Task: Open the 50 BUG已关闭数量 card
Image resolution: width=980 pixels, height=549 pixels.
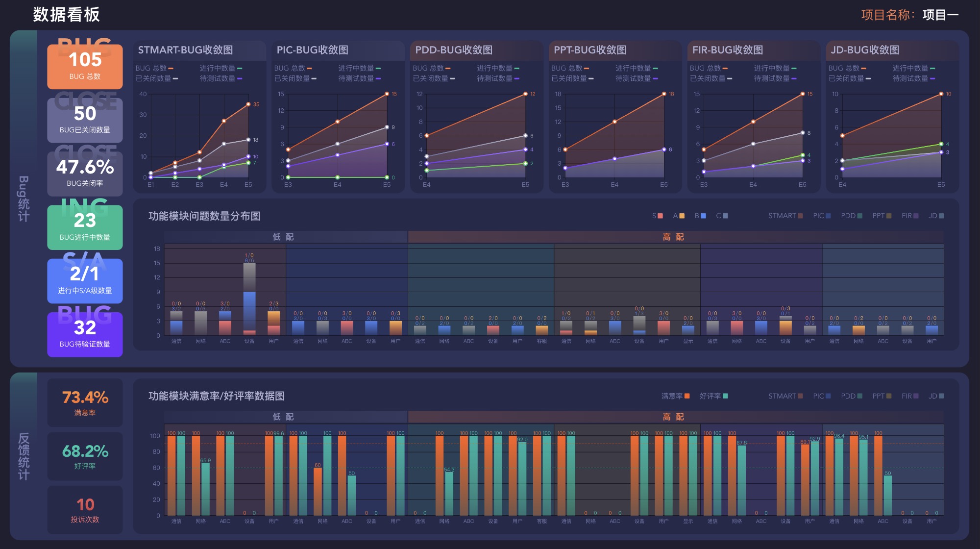Action: coord(85,120)
